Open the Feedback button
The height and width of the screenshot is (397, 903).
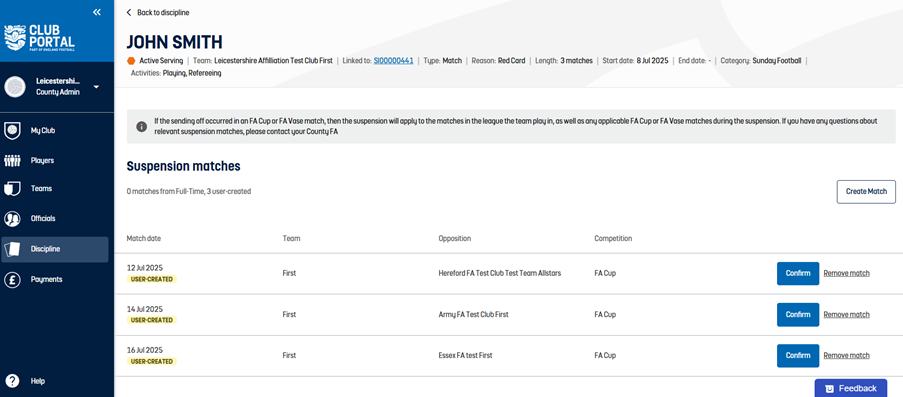(851, 388)
